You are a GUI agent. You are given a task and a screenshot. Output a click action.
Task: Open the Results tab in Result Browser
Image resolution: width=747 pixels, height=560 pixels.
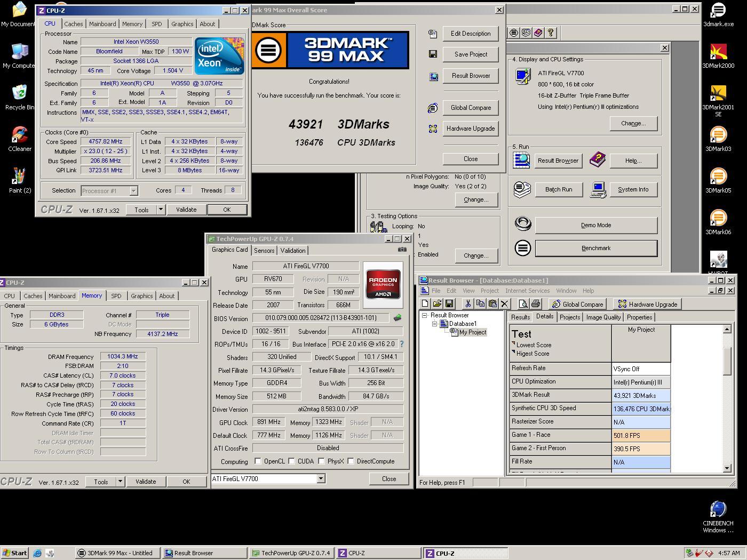point(520,317)
